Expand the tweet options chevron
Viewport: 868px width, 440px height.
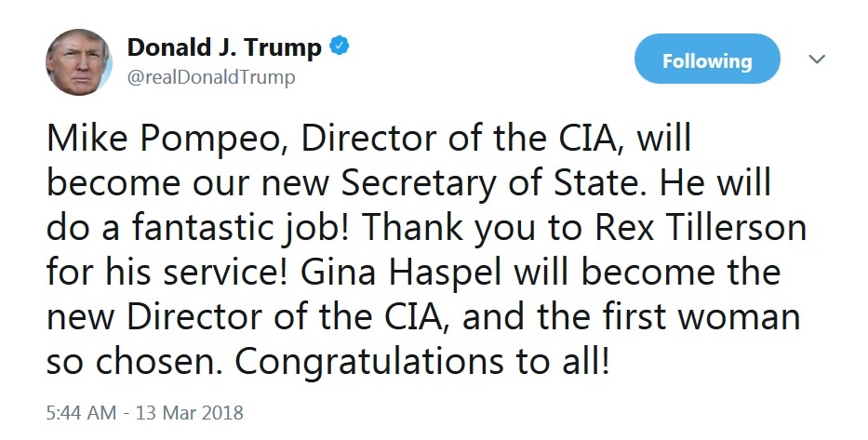(x=817, y=59)
